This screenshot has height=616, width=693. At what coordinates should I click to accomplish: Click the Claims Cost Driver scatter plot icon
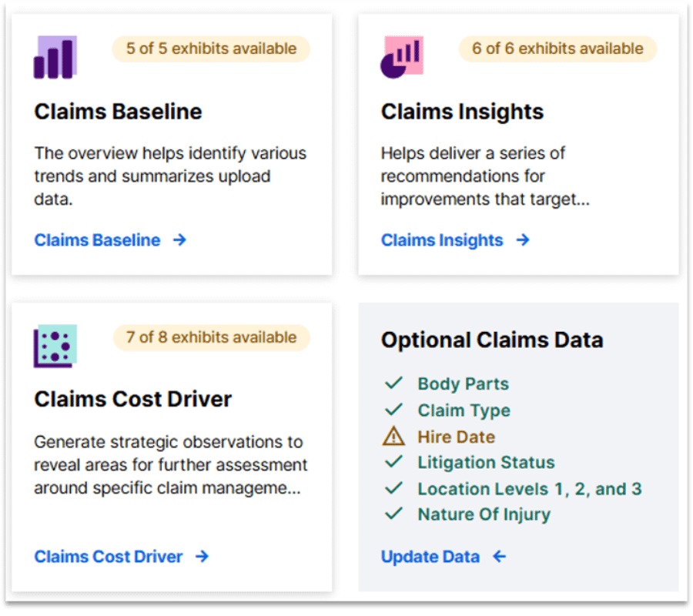55,346
